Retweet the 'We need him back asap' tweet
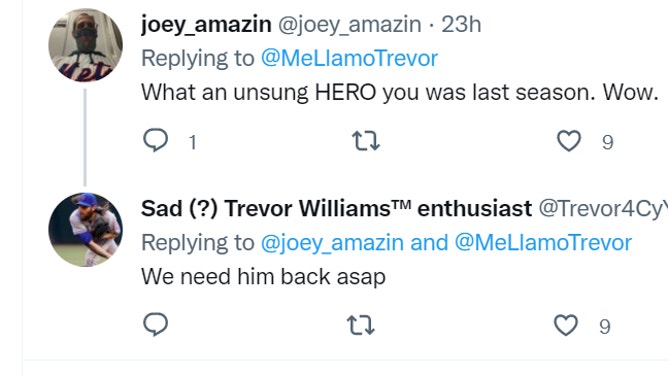Image resolution: width=668 pixels, height=376 pixels. (360, 325)
